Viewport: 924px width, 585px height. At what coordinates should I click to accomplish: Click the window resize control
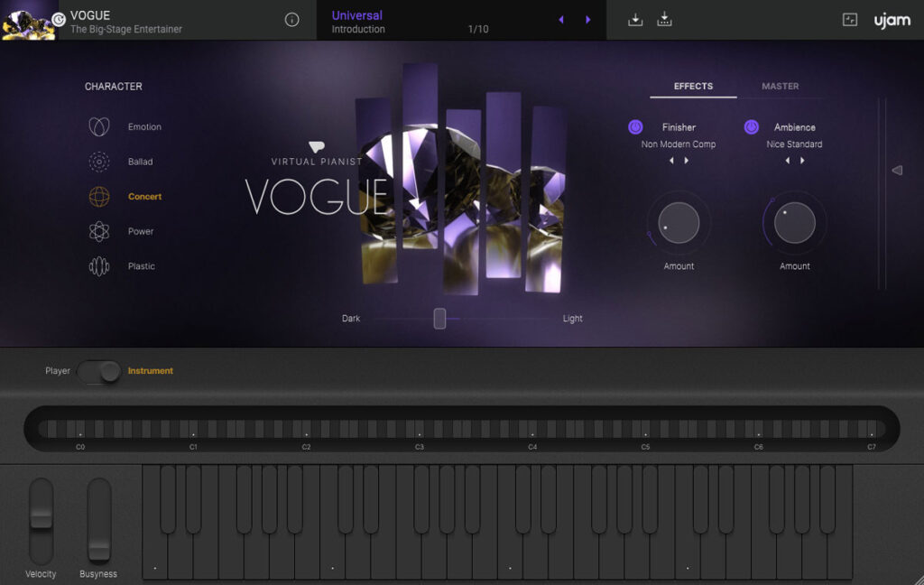[849, 18]
